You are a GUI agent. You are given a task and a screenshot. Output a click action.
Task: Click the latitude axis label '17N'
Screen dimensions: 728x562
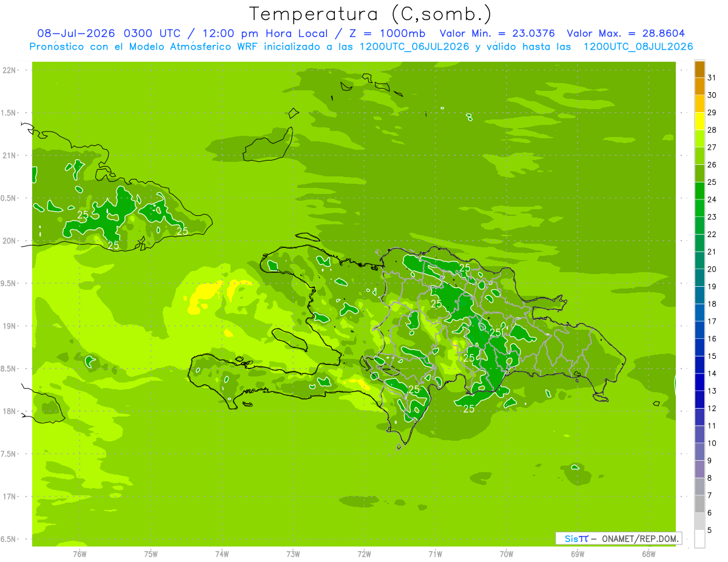click(x=9, y=497)
